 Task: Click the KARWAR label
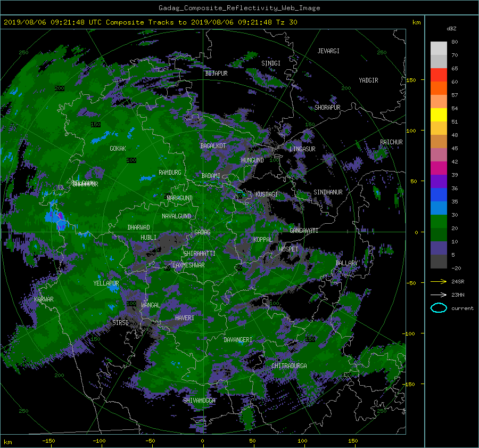(44, 299)
